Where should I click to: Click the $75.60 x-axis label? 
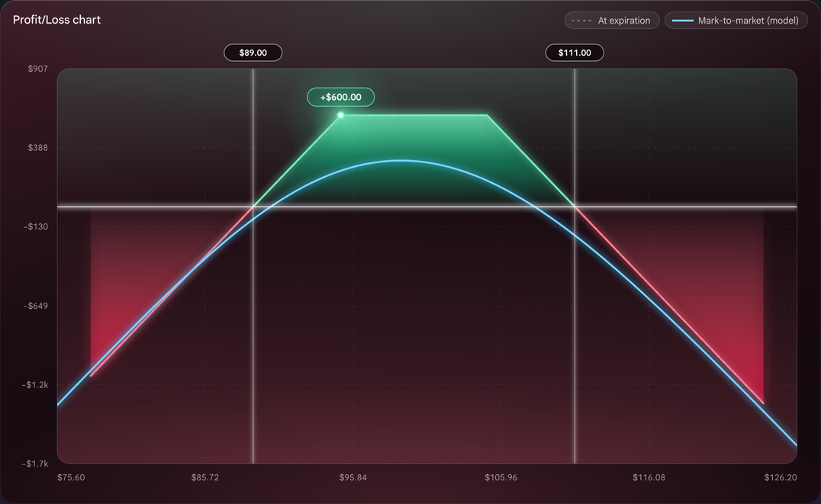click(x=71, y=477)
